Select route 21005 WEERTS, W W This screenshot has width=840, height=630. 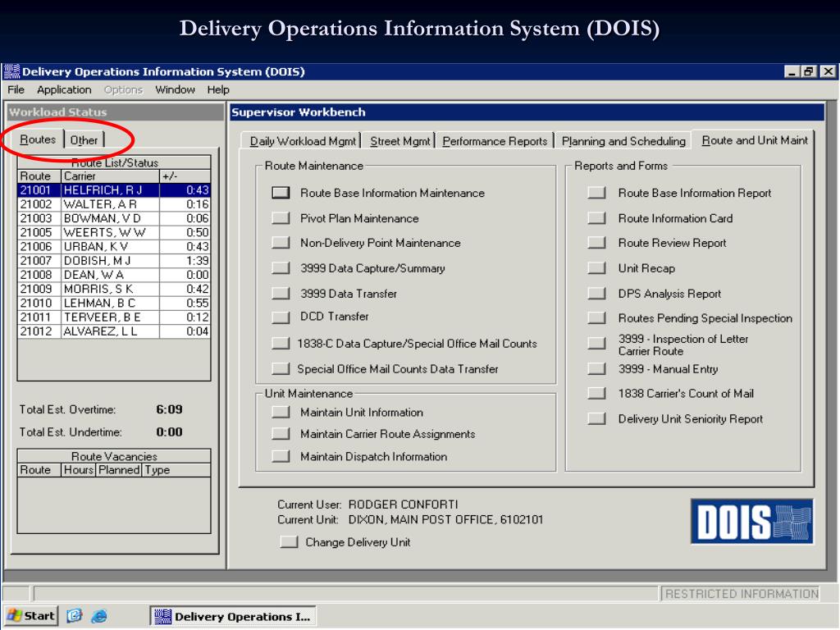coord(114,232)
